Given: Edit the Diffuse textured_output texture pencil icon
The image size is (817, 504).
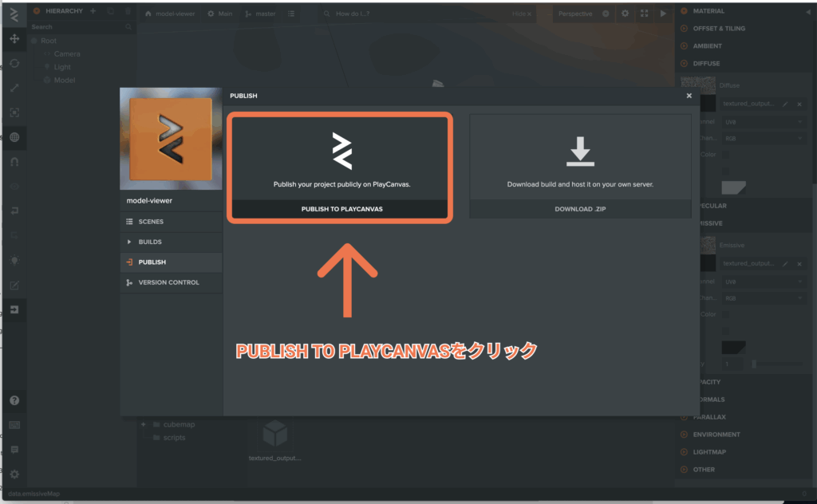Looking at the screenshot, I should (785, 104).
